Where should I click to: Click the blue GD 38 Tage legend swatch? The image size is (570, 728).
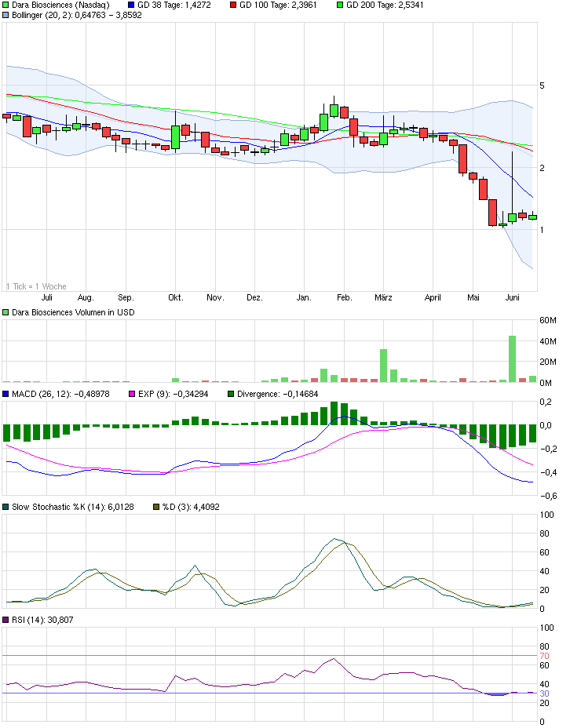point(130,5)
